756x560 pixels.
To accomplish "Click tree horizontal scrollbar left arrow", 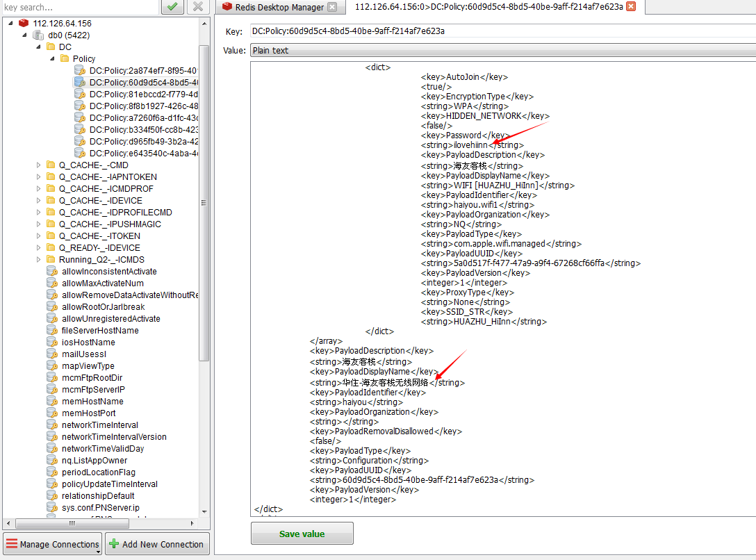I will point(8,523).
